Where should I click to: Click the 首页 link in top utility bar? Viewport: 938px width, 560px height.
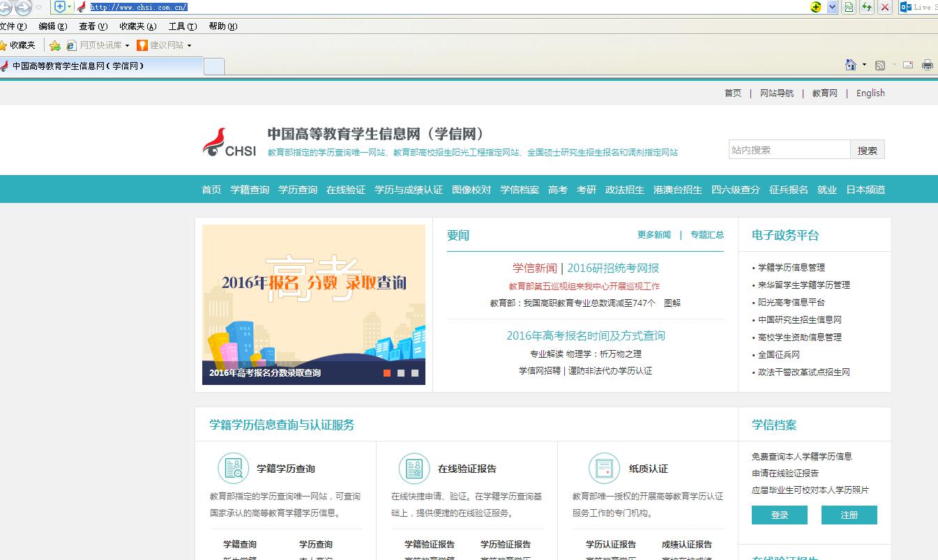[x=733, y=93]
